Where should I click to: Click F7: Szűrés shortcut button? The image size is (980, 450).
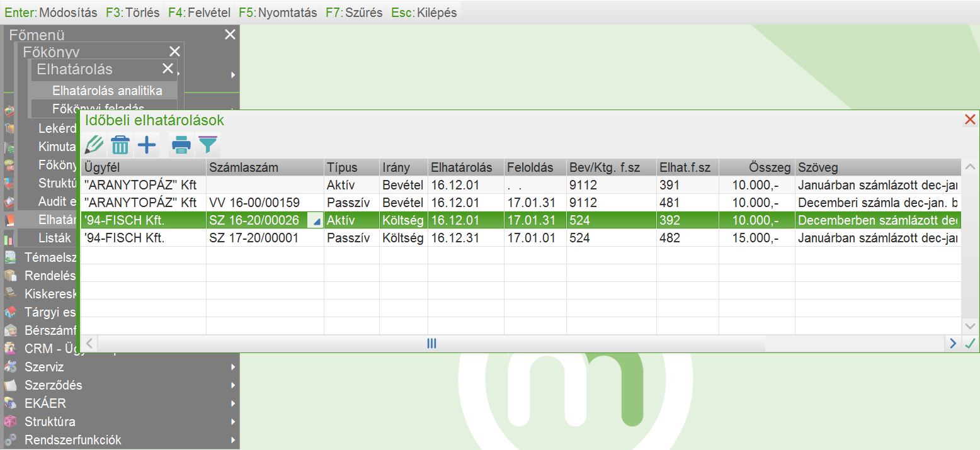pos(354,13)
